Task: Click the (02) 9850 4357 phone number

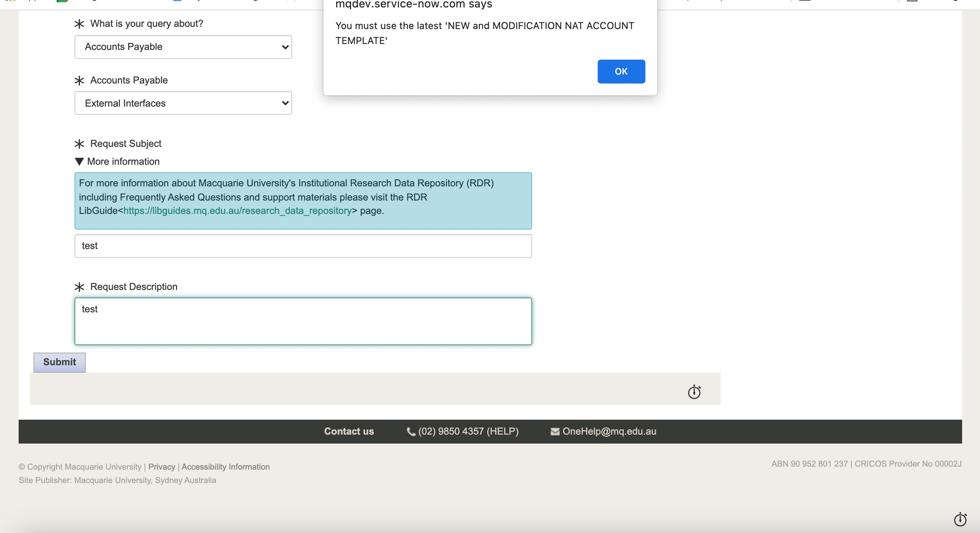Action: coord(468,431)
